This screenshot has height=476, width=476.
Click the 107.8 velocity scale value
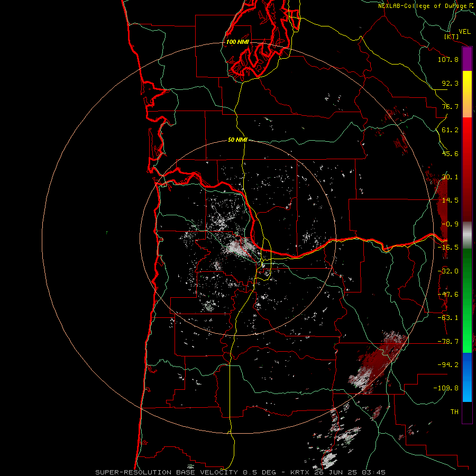click(x=448, y=59)
